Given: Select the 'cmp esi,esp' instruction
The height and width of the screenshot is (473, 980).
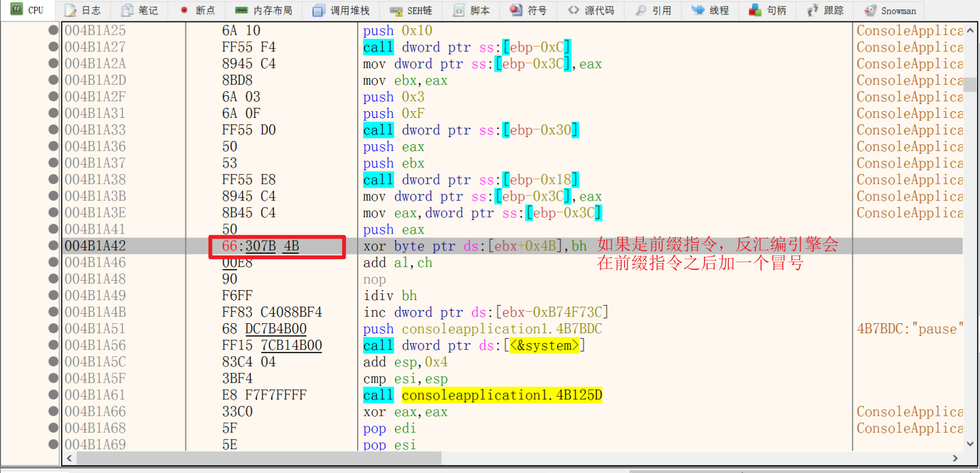Looking at the screenshot, I should [406, 378].
